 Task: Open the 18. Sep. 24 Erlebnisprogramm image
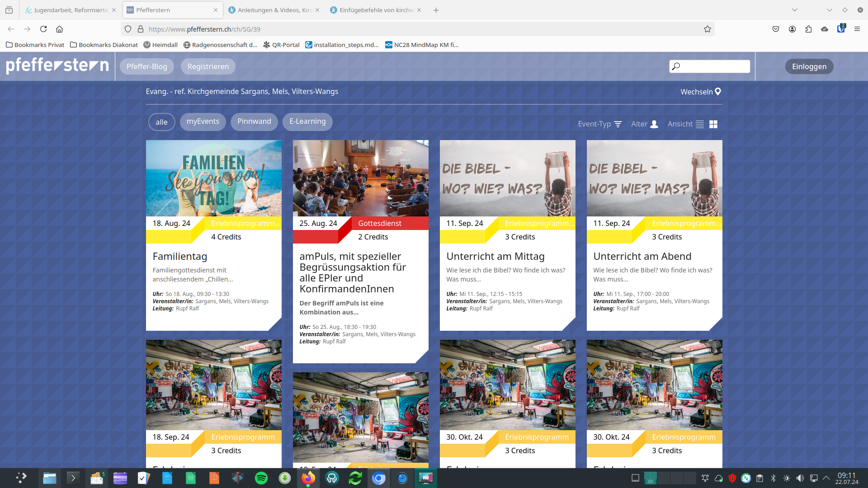tap(213, 385)
